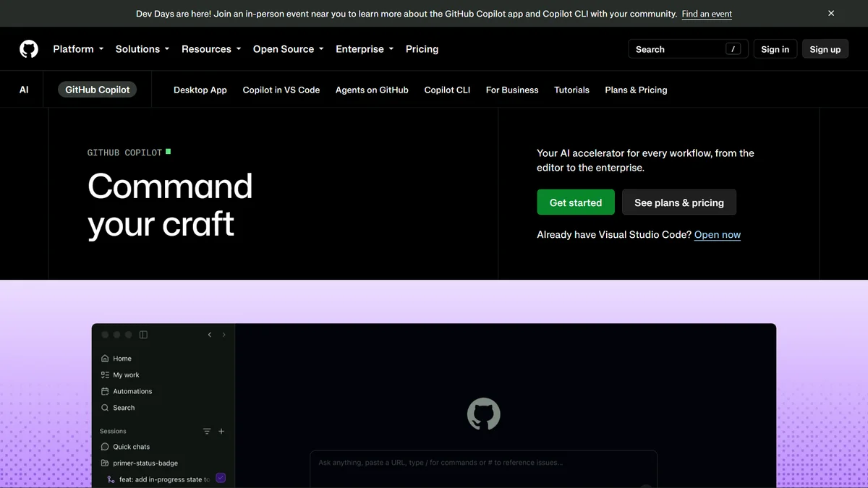Open Quick chats in the Sessions list
The width and height of the screenshot is (868, 488).
pyautogui.click(x=125, y=447)
